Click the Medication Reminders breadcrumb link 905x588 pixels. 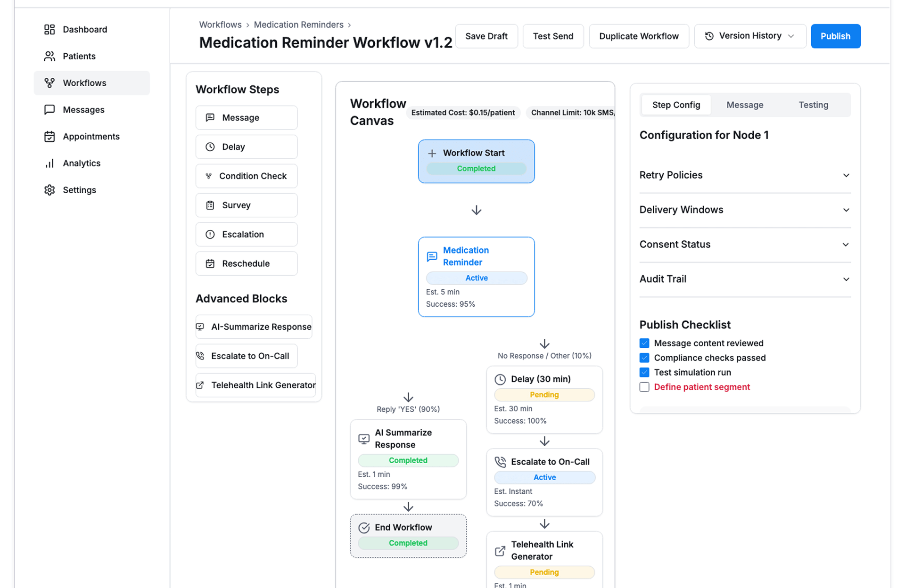tap(298, 25)
